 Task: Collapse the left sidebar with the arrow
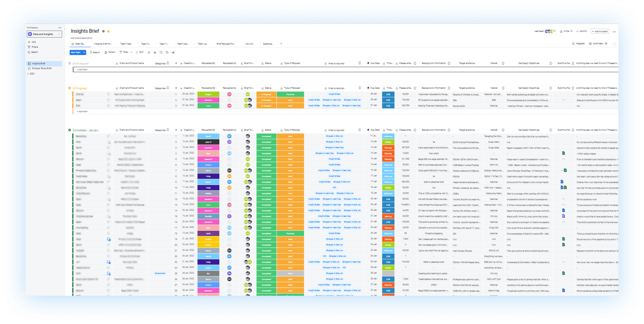[x=65, y=29]
